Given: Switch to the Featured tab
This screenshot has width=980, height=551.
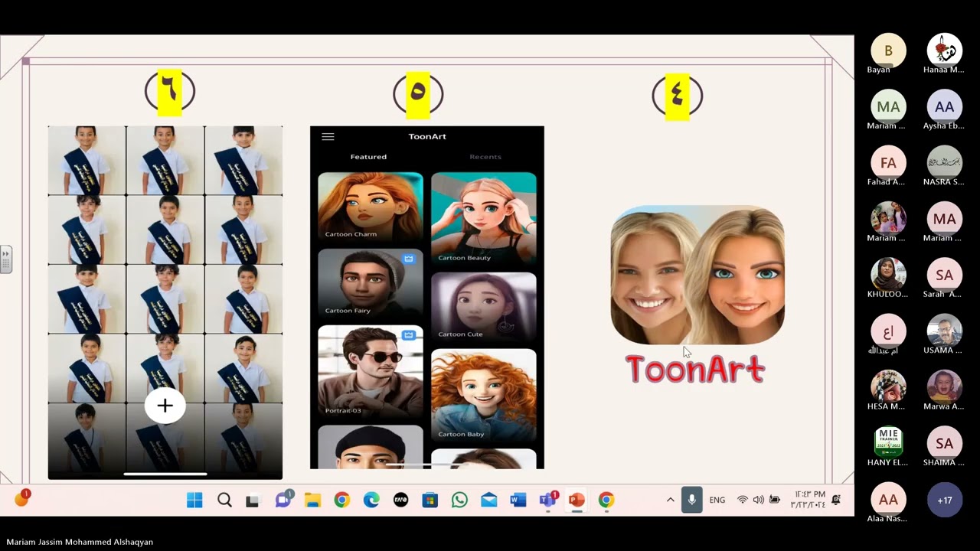Looking at the screenshot, I should [368, 157].
